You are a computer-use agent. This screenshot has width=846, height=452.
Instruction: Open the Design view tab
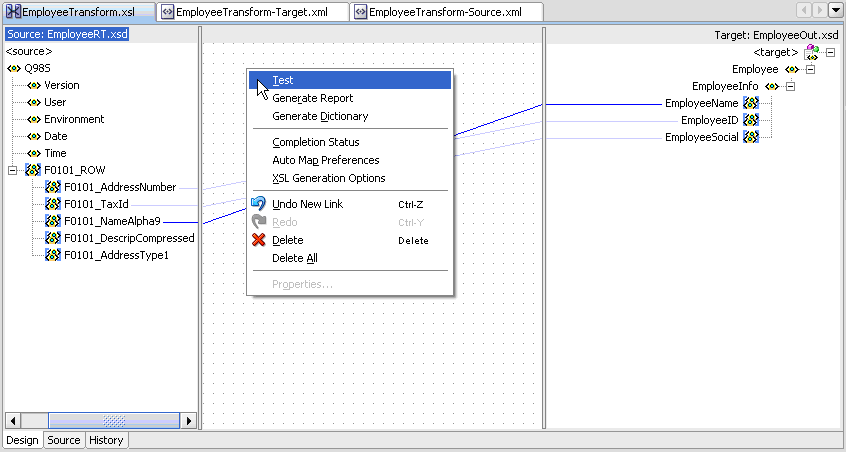click(x=23, y=440)
